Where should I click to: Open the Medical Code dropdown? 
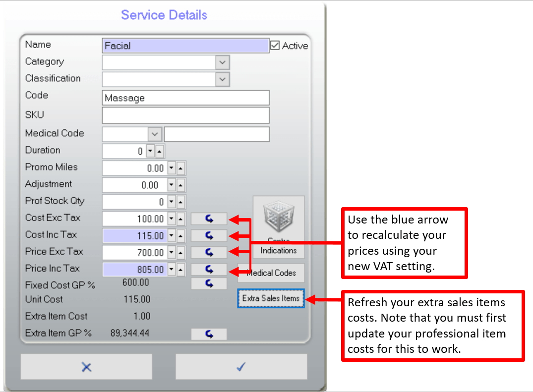[154, 134]
